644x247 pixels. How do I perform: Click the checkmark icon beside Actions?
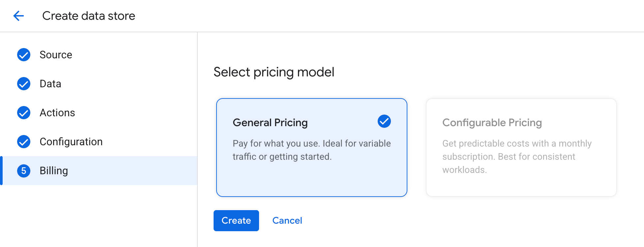23,113
